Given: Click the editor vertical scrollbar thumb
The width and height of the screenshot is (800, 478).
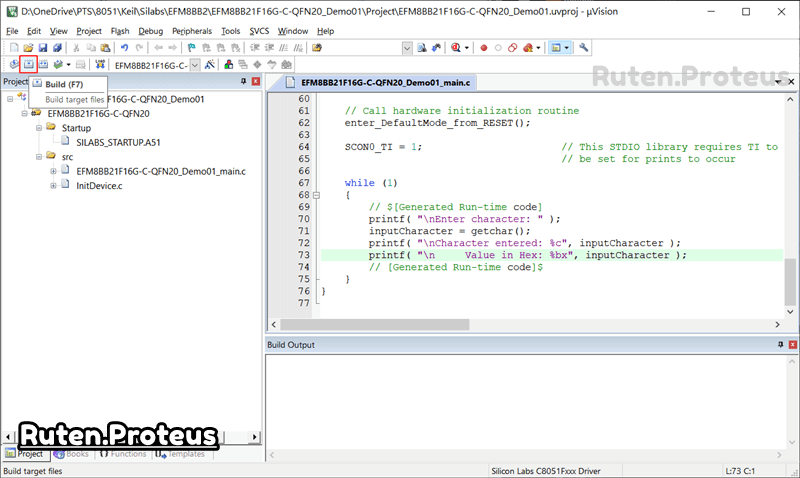Looking at the screenshot, I should point(790,281).
